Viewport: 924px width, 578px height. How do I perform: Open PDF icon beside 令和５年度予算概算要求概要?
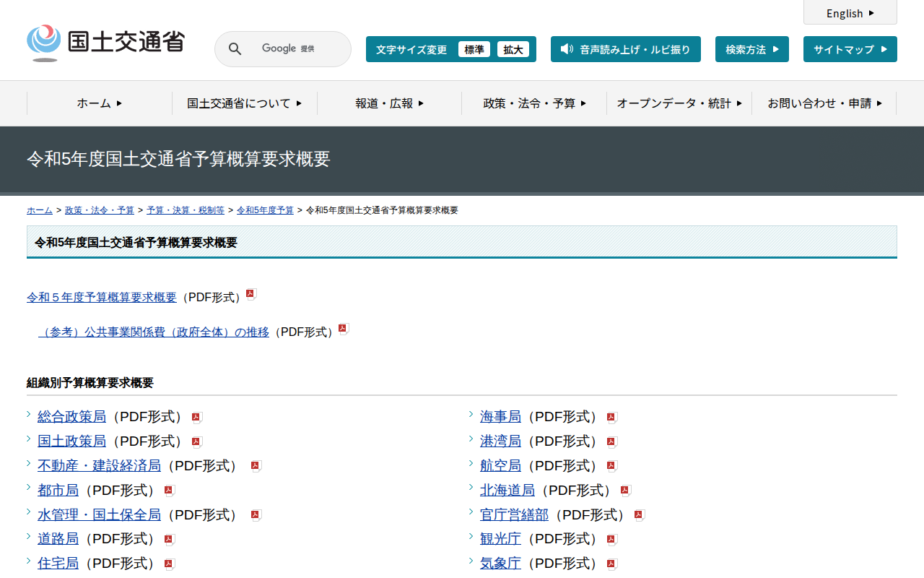(251, 294)
